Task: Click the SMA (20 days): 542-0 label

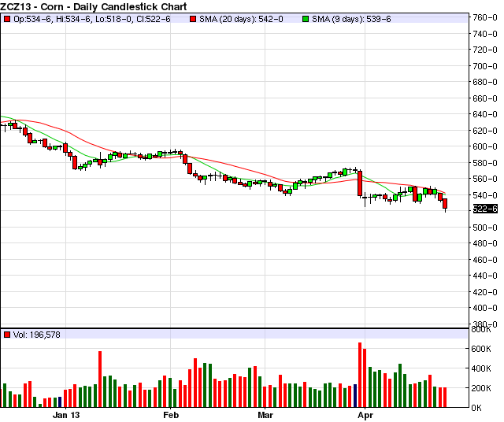Action: pyautogui.click(x=241, y=19)
